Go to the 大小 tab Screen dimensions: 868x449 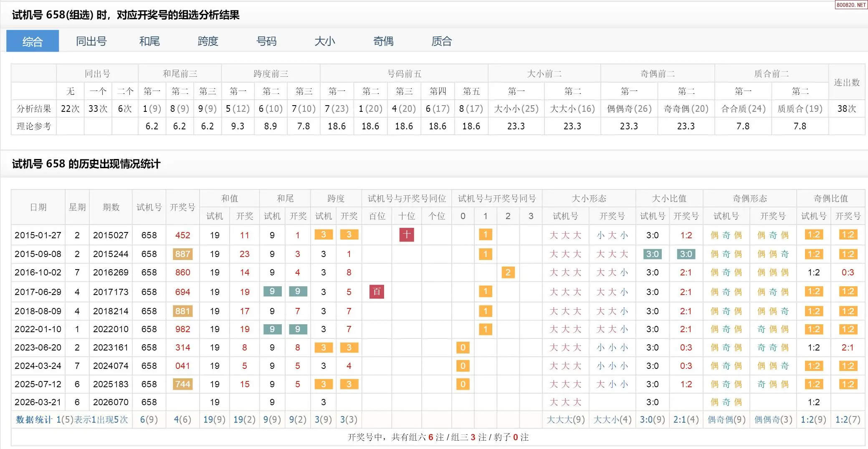[x=325, y=41]
